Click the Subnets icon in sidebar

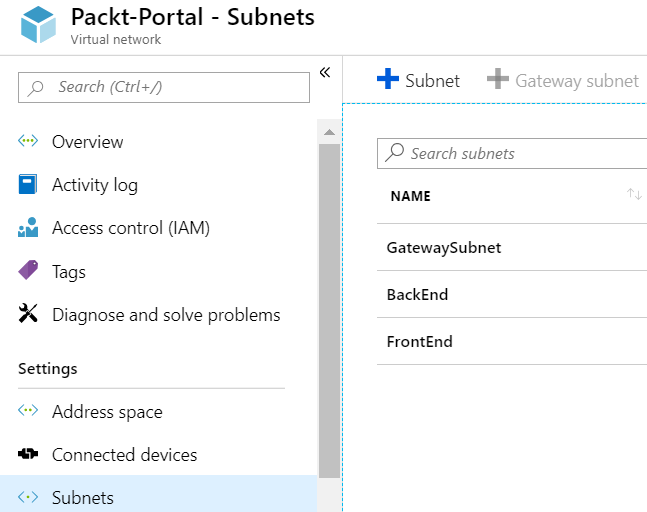[x=28, y=497]
